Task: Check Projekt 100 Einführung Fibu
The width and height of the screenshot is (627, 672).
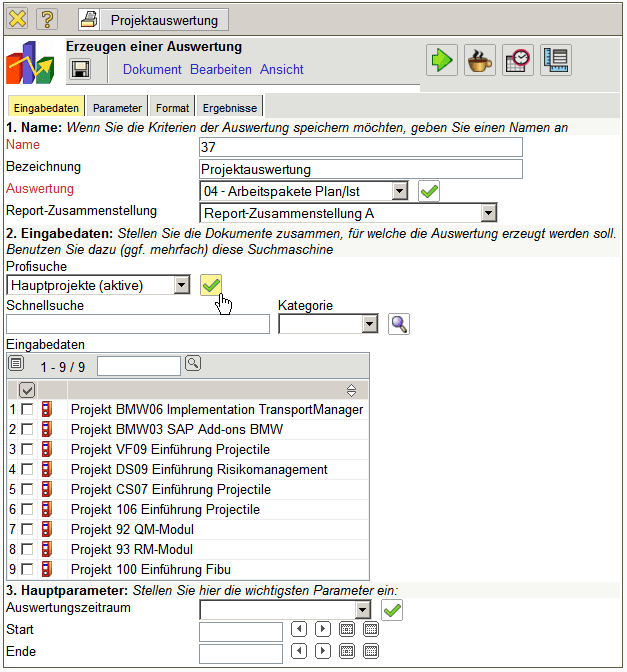Action: (x=27, y=569)
